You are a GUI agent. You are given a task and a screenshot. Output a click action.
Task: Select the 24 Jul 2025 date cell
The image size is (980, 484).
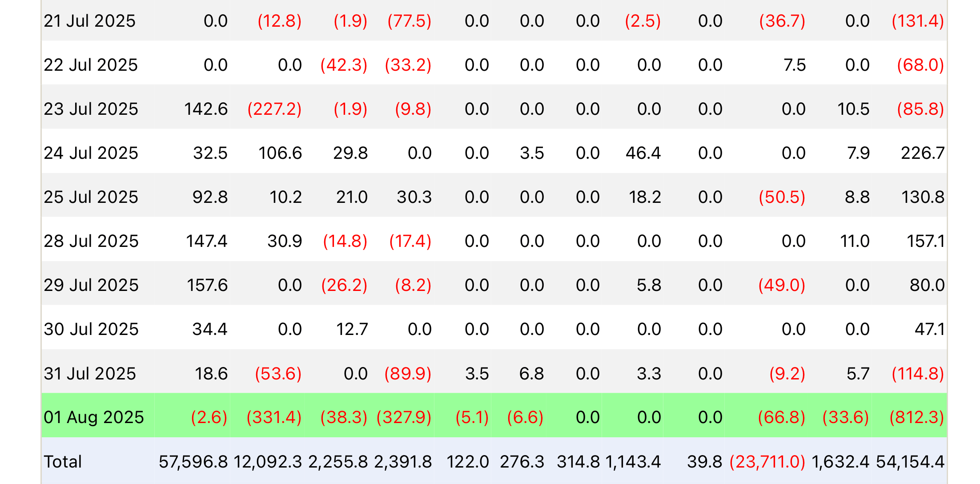pos(91,153)
